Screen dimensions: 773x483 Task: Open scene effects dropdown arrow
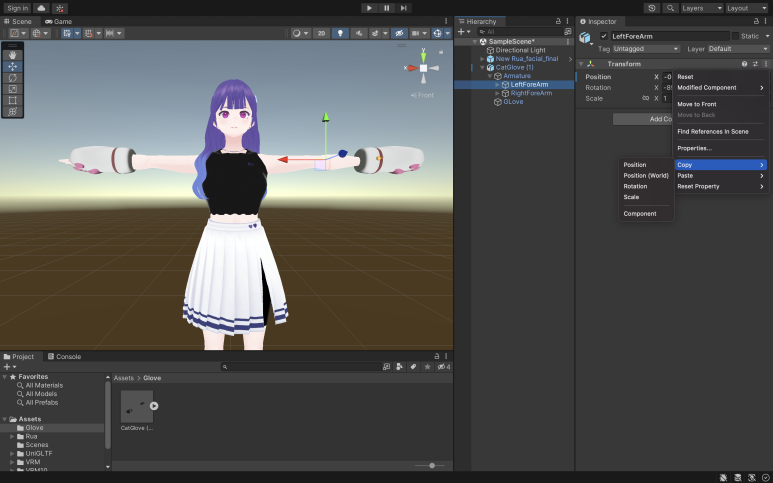point(386,33)
